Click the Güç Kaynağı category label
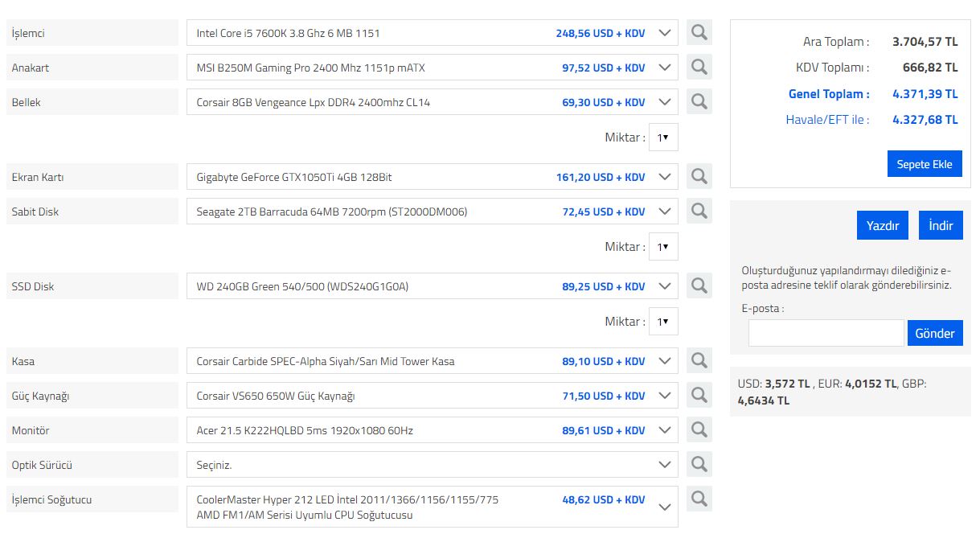Screen dimensions: 980x534 92,396
